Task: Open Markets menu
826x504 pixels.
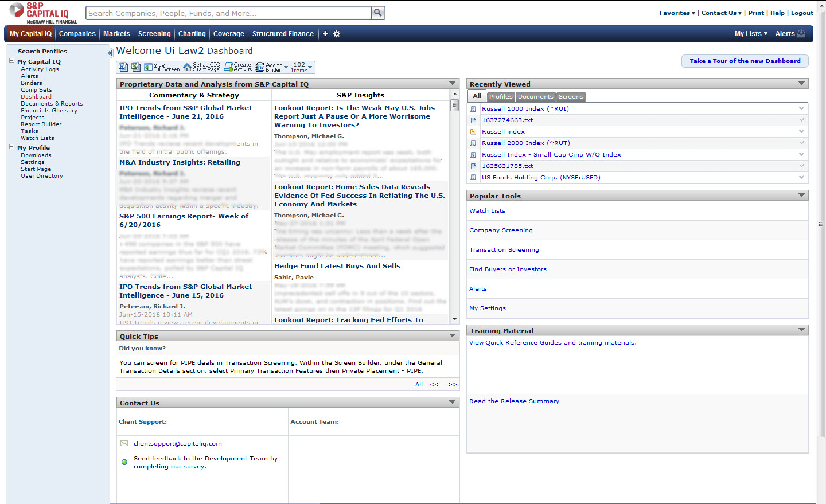Action: (116, 34)
